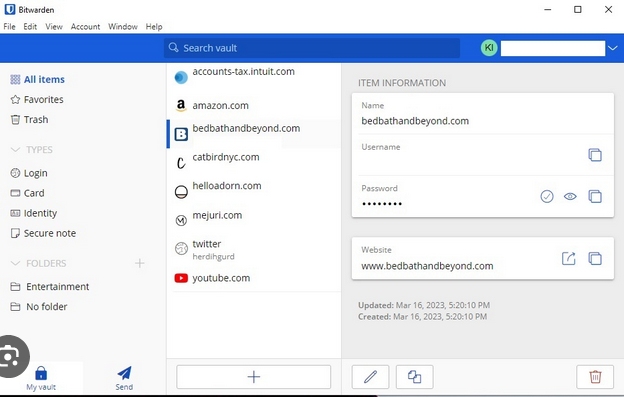
Task: Delete the item with the trash icon
Action: tap(595, 376)
